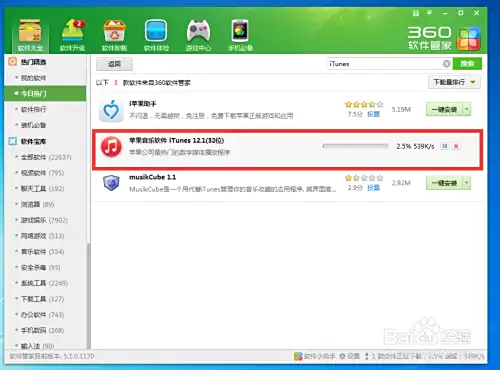Click the green 搜索 search button
Image resolution: width=500 pixels, height=370 pixels.
467,64
